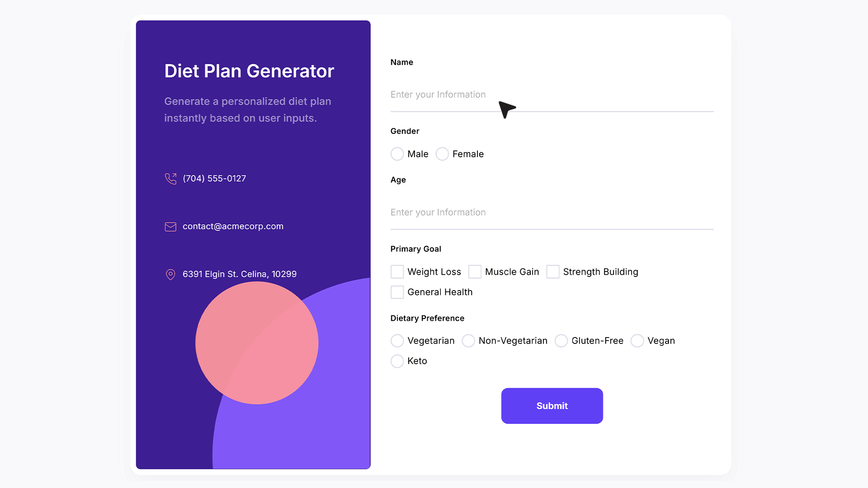The image size is (868, 488).
Task: Click the location pin icon
Action: click(x=170, y=275)
